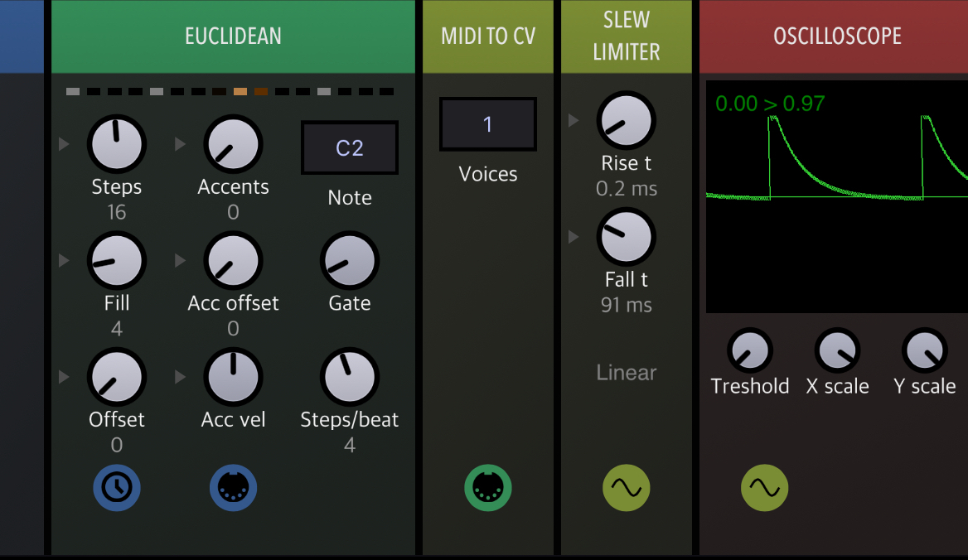Click the Slew Limiter signal jack
The height and width of the screenshot is (560, 968).
(626, 488)
